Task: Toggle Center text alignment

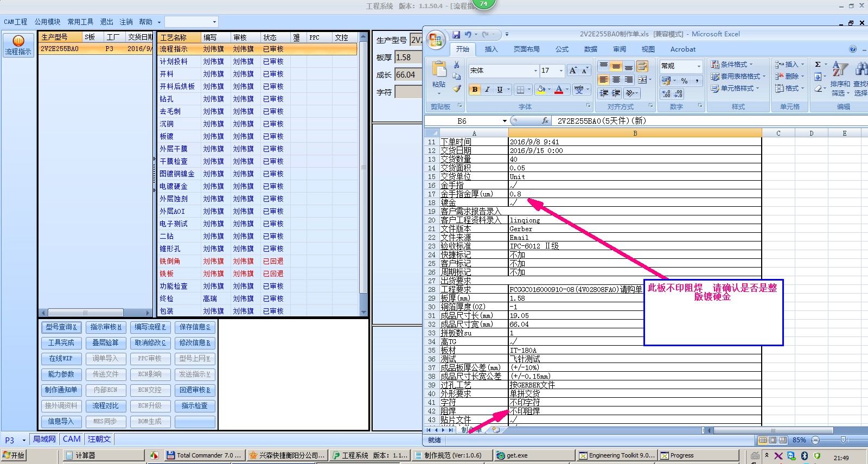Action: tap(616, 80)
